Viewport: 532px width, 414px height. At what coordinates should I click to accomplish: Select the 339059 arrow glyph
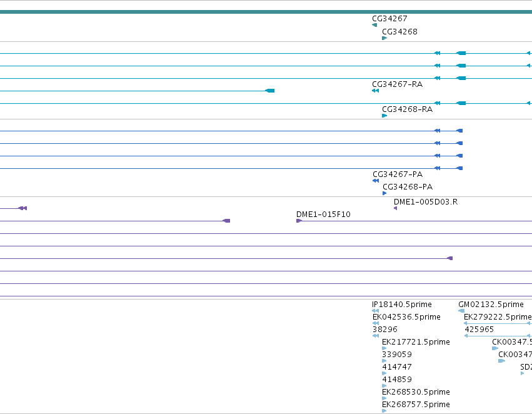(x=384, y=361)
